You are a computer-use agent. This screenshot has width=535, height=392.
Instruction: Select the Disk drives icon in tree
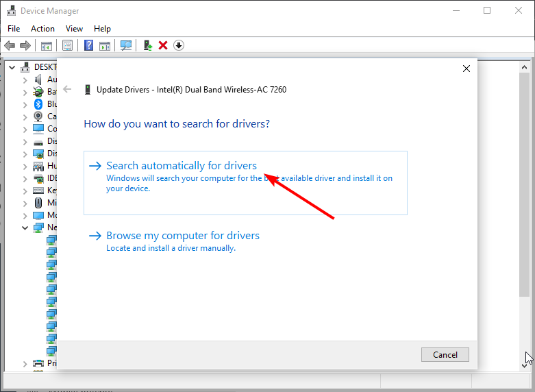[38, 143]
